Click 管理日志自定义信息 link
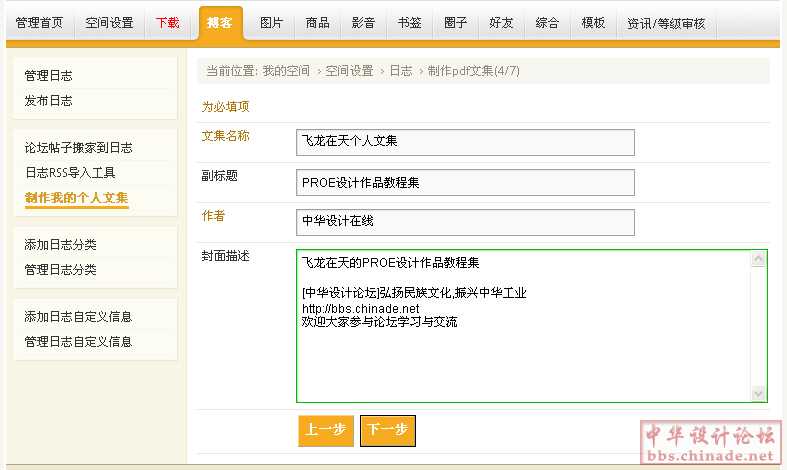The height and width of the screenshot is (470, 787). pyautogui.click(x=78, y=342)
